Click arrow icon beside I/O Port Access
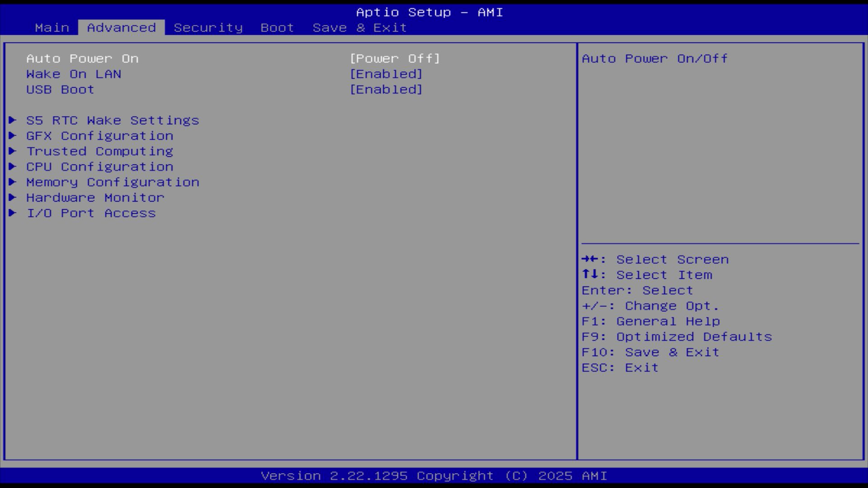The image size is (868, 488). [13, 213]
